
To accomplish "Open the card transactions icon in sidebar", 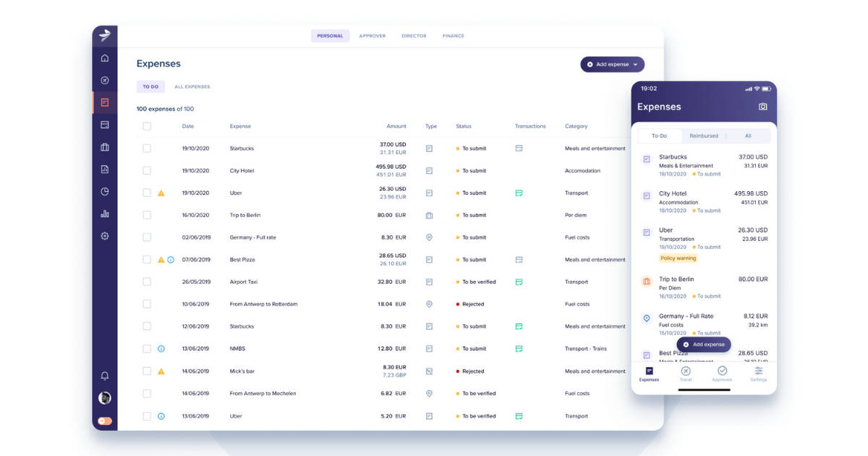I will [105, 124].
